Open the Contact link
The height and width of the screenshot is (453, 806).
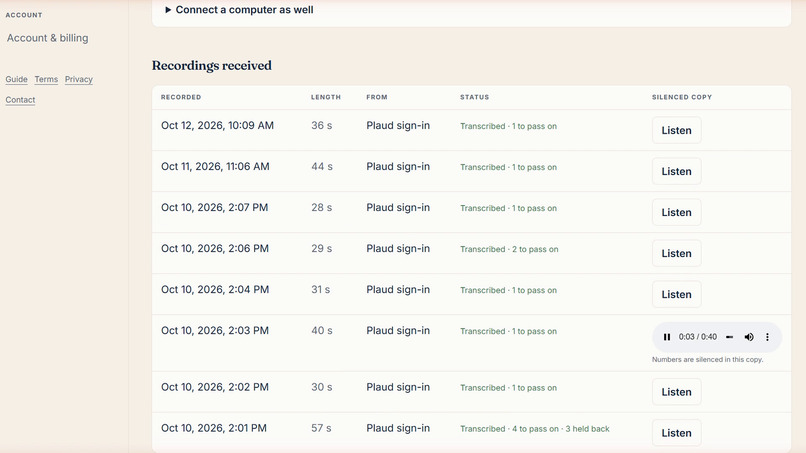(x=21, y=100)
